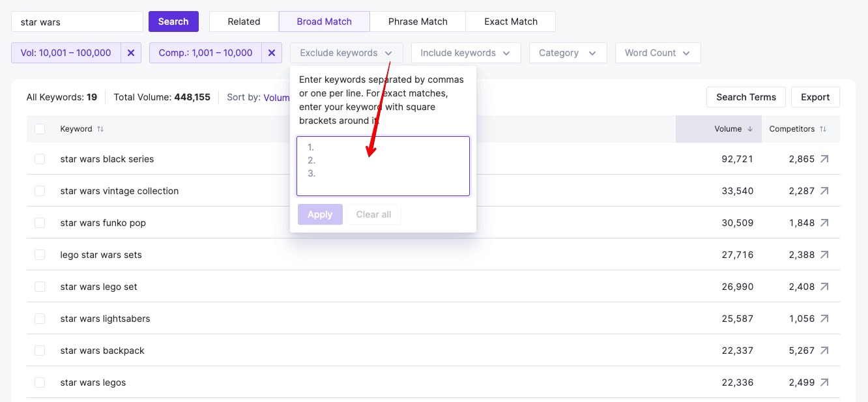Sort by Volume column arrow

[750, 129]
